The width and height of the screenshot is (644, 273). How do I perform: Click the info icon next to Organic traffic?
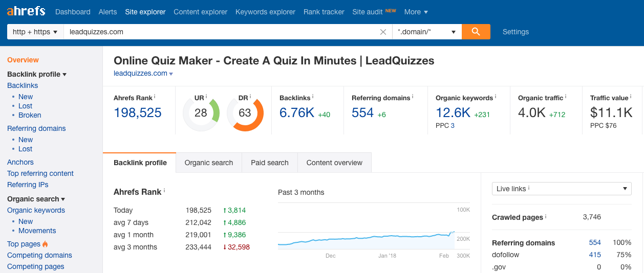click(x=566, y=96)
